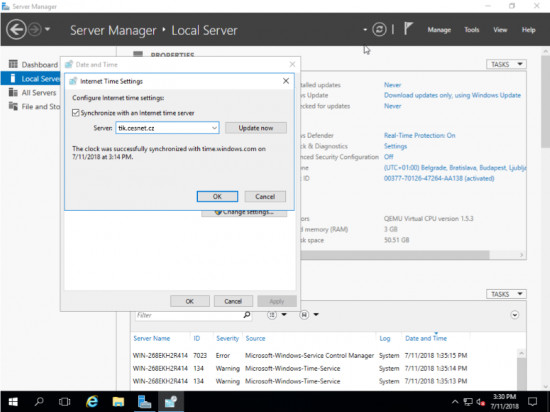Click Windows Start button
The height and width of the screenshot is (412, 550).
pyautogui.click(x=13, y=401)
